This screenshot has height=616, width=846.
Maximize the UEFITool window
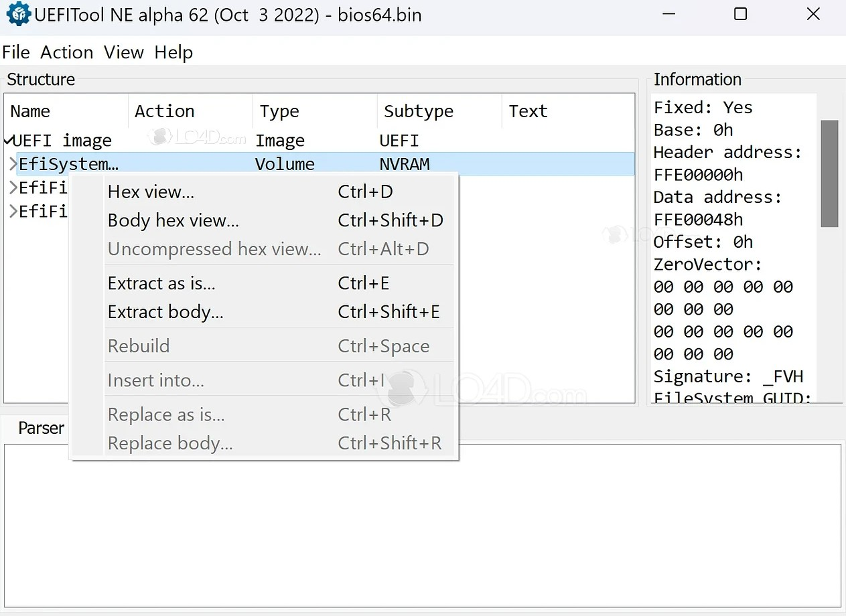click(740, 14)
